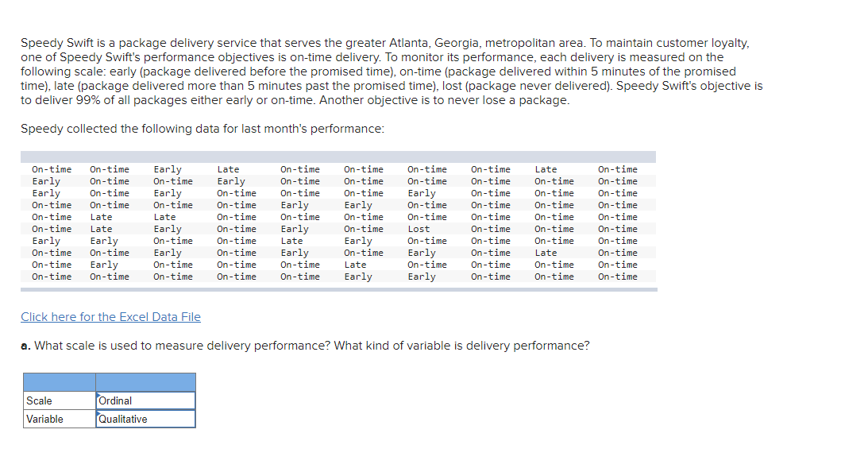Select the blue header row of the answer table
868x472 pixels.
pos(110,381)
